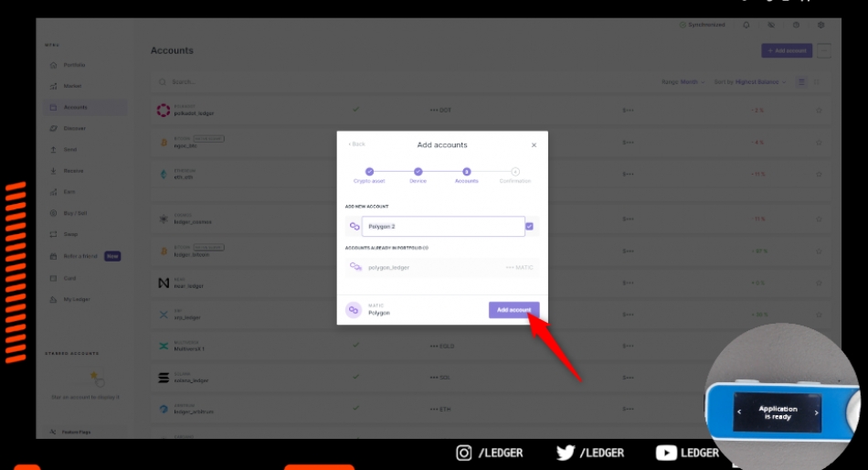Star the ledger_cosmos account
The height and width of the screenshot is (470, 868).
pos(819,219)
